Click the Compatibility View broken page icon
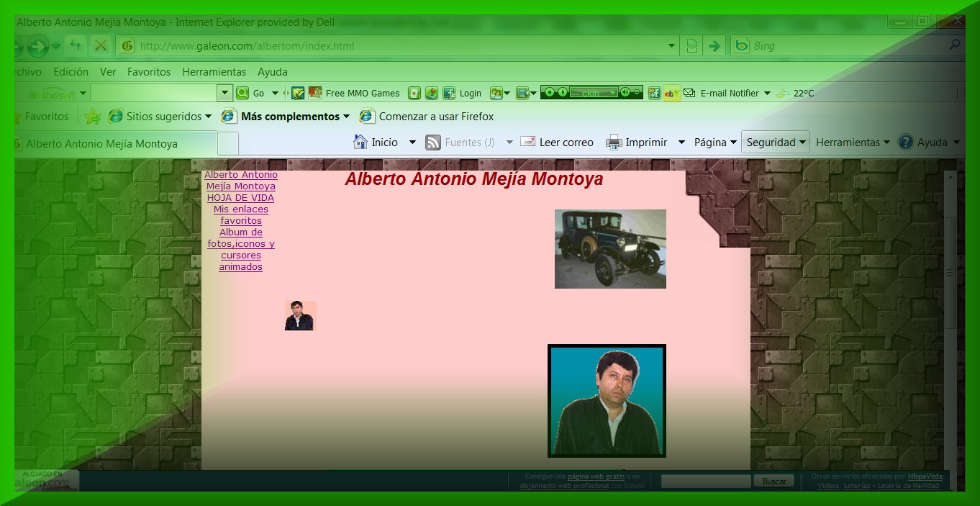 pos(691,46)
